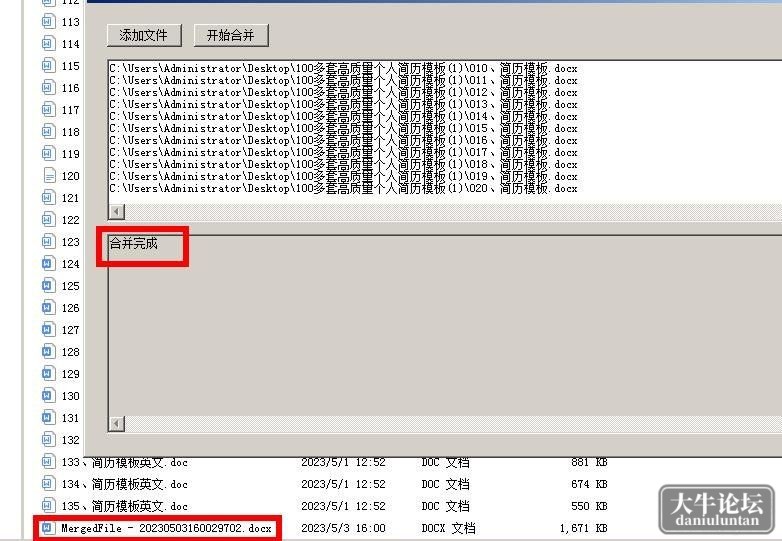
Task: Click the 开始合并 button
Action: 231,35
